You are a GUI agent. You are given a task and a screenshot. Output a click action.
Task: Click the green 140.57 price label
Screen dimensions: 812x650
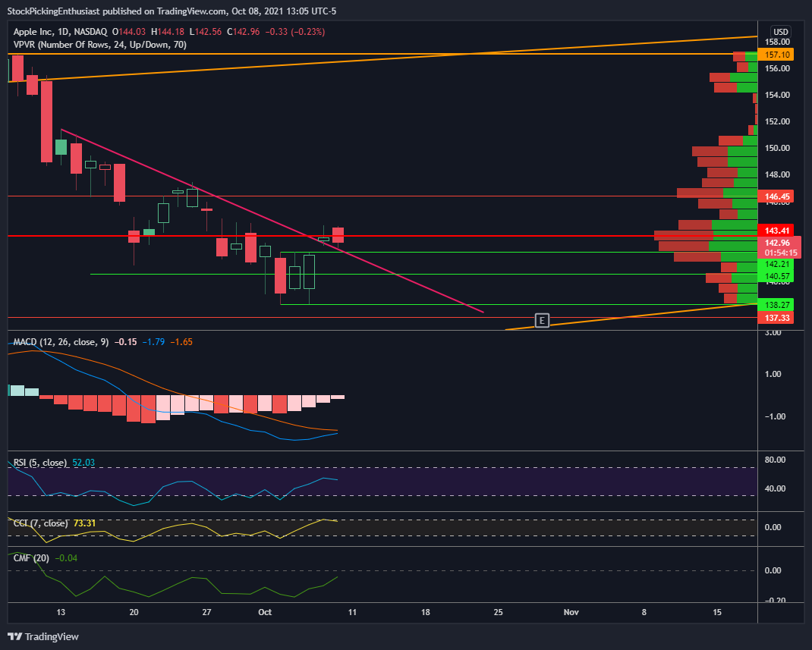pyautogui.click(x=777, y=276)
